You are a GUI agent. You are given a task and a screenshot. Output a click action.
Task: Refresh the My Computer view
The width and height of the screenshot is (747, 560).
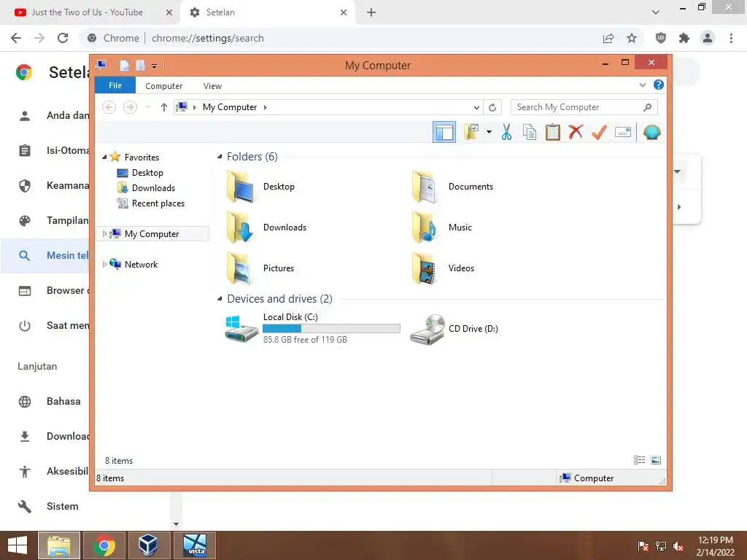click(x=492, y=107)
